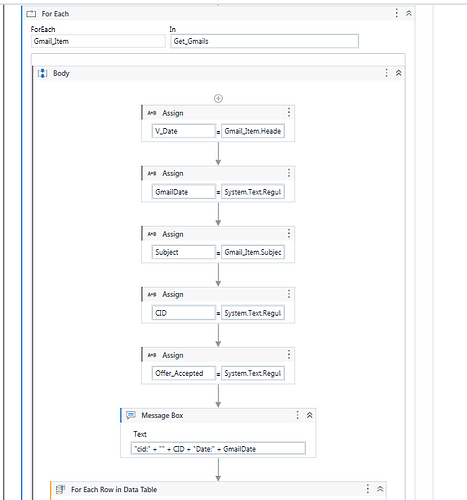The width and height of the screenshot is (467, 500).
Task: Open Message Box options menu
Action: point(297,415)
